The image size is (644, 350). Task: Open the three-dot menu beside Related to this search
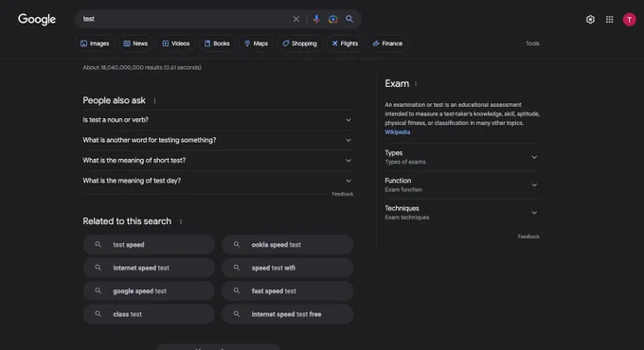pyautogui.click(x=181, y=222)
